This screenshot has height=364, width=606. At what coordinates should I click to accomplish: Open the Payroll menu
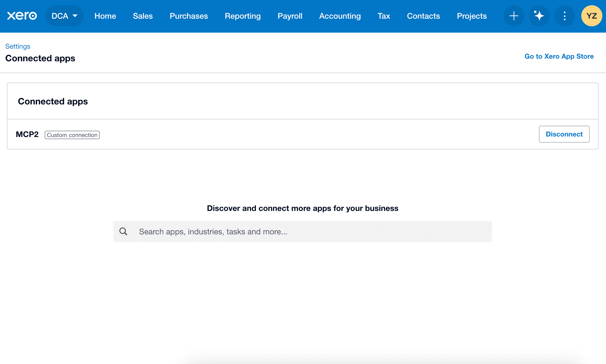coord(290,16)
